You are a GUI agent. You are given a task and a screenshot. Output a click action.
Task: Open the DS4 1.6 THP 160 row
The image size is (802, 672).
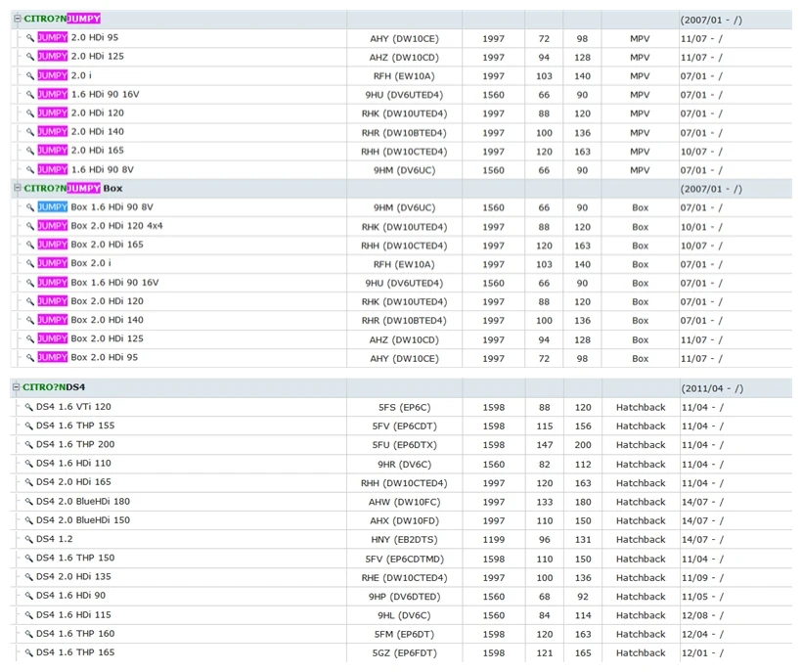401,634
